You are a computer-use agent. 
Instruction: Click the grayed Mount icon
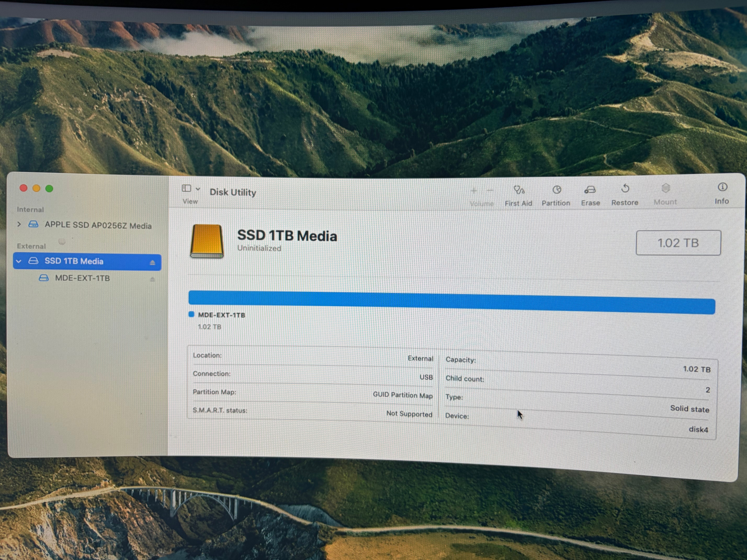click(666, 188)
